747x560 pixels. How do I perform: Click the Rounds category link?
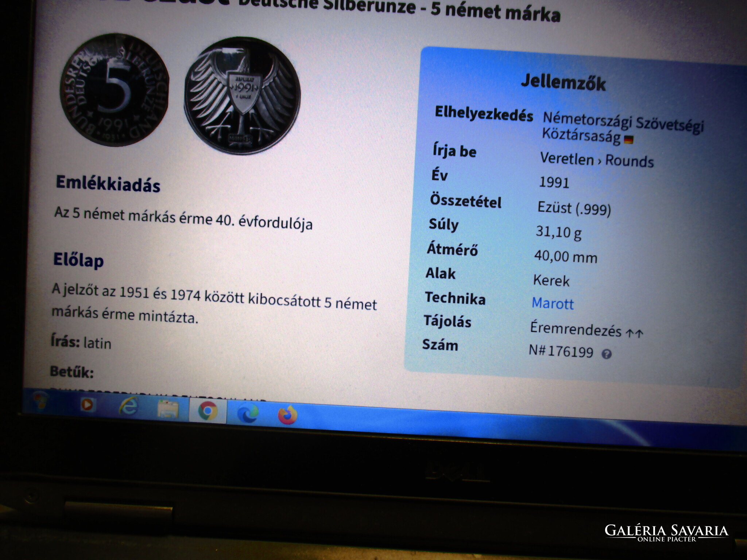pos(630,161)
